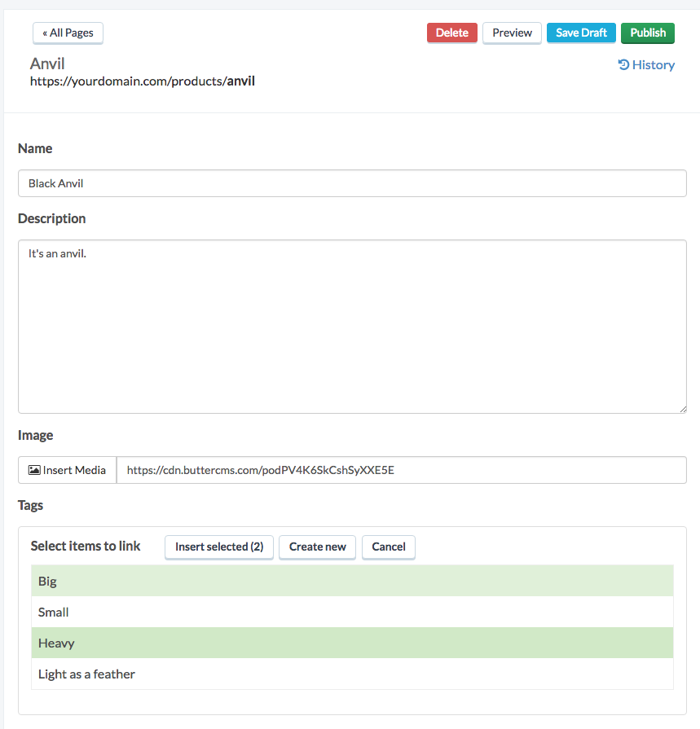Cancel the tag selection panel
The height and width of the screenshot is (729, 700).
click(x=389, y=547)
